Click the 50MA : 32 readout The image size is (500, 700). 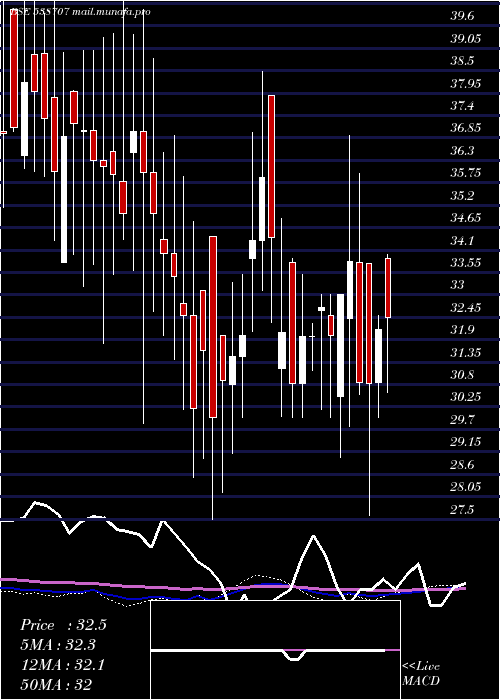[56, 684]
